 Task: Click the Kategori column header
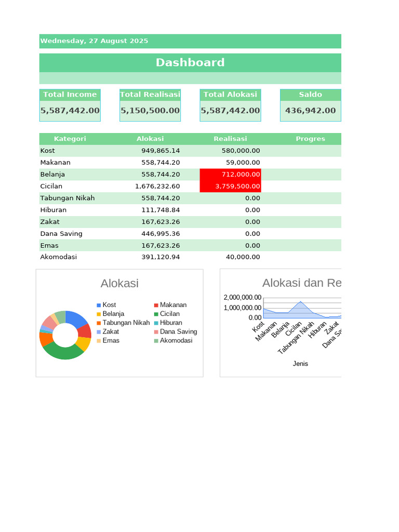[x=70, y=139]
